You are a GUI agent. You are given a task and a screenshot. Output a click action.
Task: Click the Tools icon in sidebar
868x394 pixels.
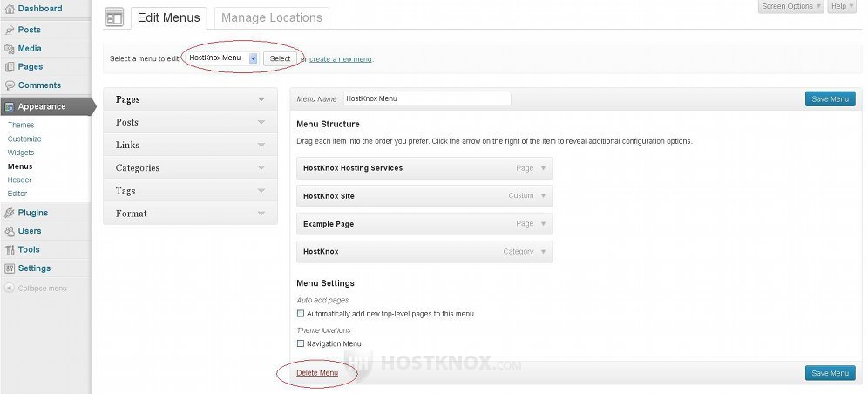pyautogui.click(x=10, y=250)
